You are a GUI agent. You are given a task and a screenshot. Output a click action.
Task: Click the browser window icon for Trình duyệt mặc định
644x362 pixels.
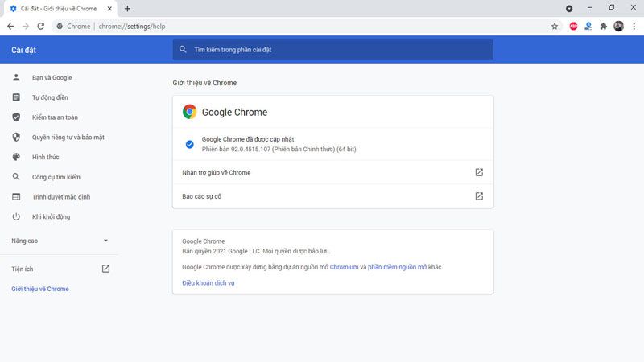click(x=16, y=196)
